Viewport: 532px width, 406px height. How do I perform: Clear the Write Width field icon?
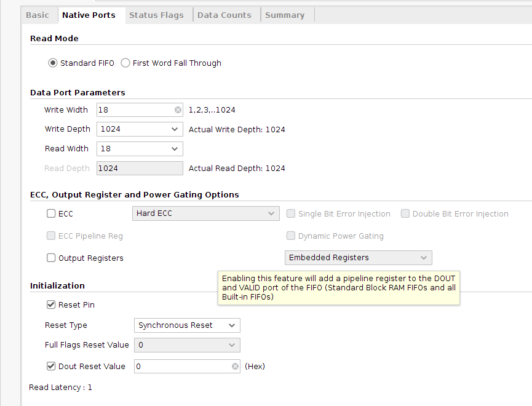coord(178,110)
